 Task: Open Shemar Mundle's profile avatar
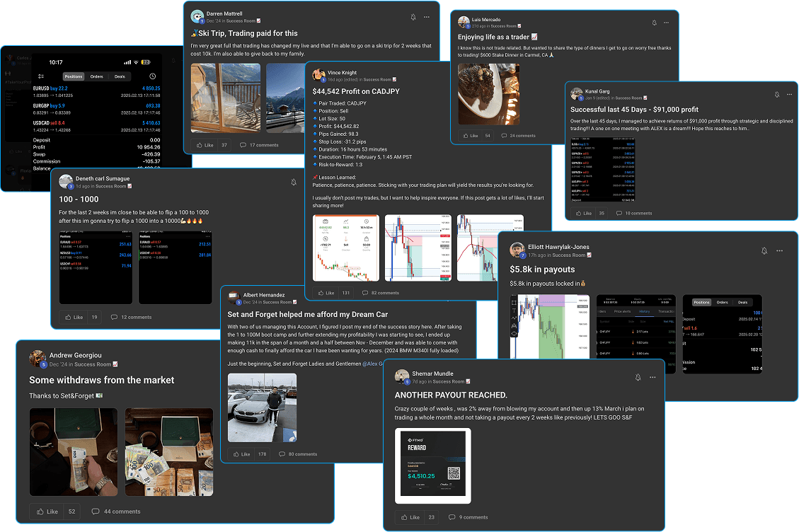click(402, 376)
